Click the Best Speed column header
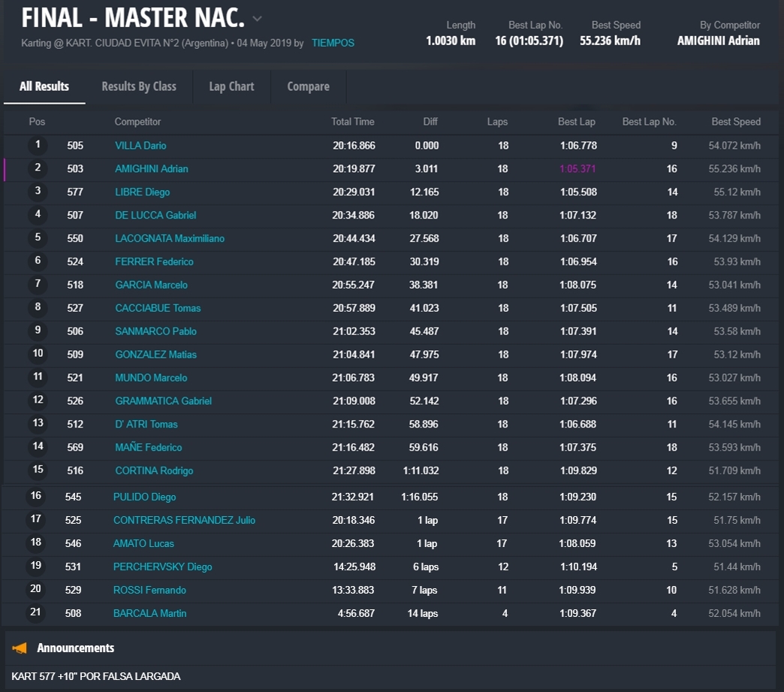This screenshot has height=692, width=784. (x=735, y=122)
